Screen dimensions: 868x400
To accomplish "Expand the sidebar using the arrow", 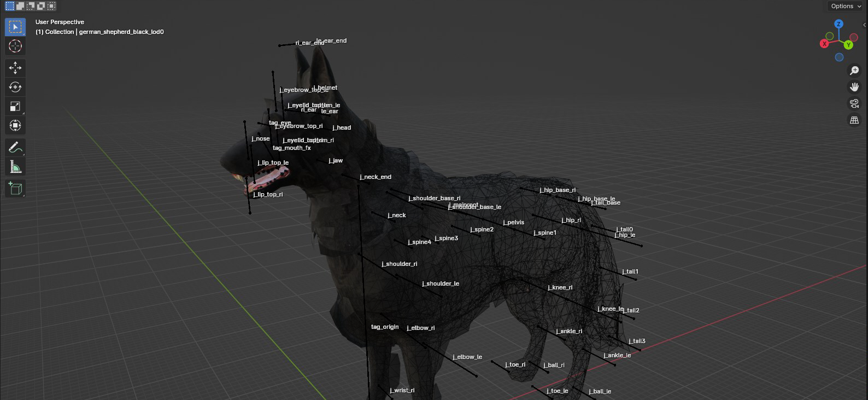I will (x=864, y=25).
